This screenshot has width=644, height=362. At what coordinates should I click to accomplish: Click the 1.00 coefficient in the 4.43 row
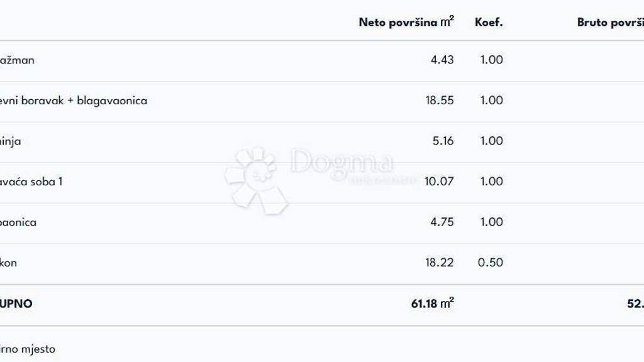491,60
